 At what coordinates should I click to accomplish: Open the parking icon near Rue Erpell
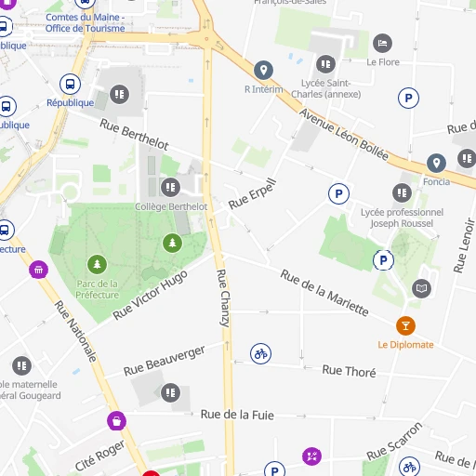coord(338,193)
